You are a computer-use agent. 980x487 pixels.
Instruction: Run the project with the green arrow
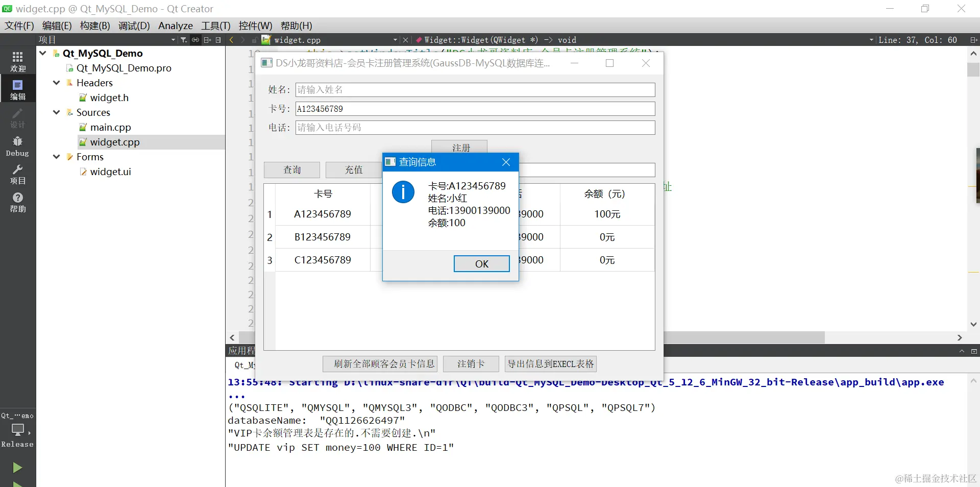[x=17, y=467]
